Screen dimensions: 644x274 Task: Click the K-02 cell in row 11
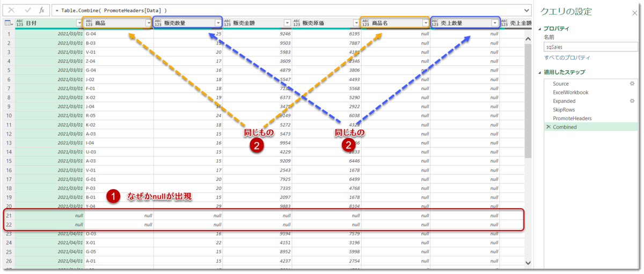119,125
